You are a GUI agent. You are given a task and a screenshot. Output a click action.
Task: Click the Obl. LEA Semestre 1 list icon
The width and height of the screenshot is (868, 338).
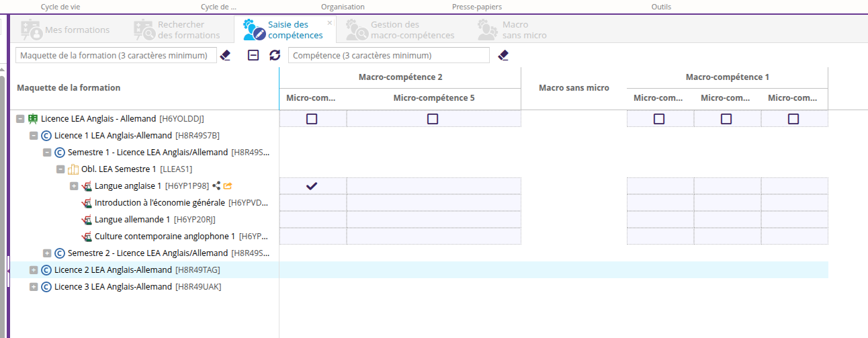pos(73,169)
